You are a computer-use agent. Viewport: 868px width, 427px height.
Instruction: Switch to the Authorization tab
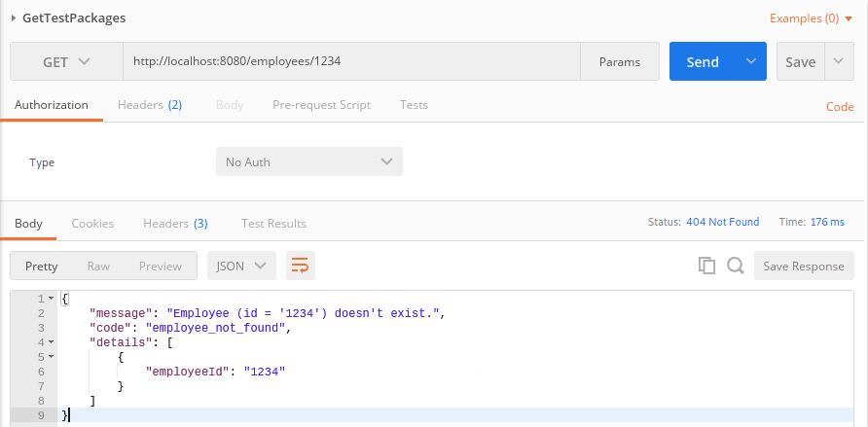(x=51, y=105)
